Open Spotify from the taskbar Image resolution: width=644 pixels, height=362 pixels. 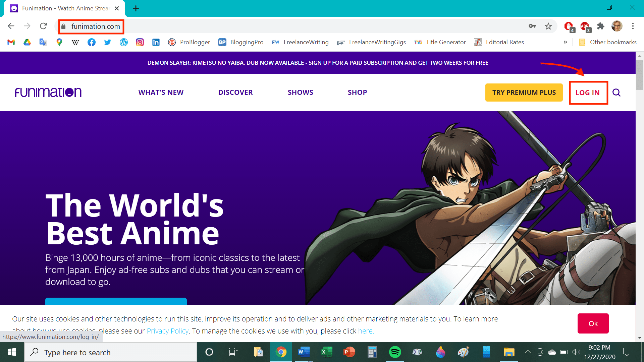click(x=395, y=352)
